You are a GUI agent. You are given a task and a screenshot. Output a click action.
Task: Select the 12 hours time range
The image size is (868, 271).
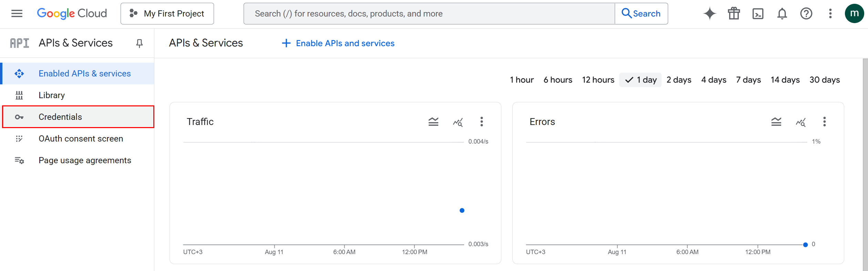[x=598, y=80]
